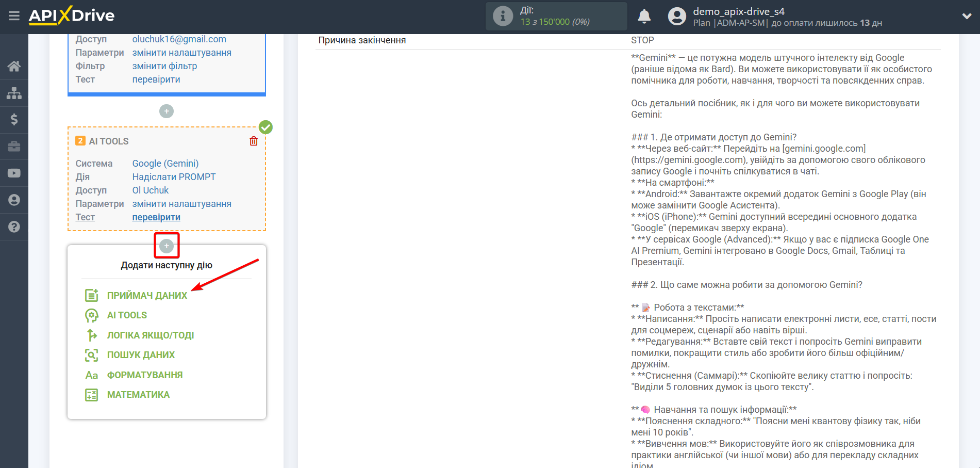980x468 pixels.
Task: Click the step number 2 badge
Action: (80, 141)
